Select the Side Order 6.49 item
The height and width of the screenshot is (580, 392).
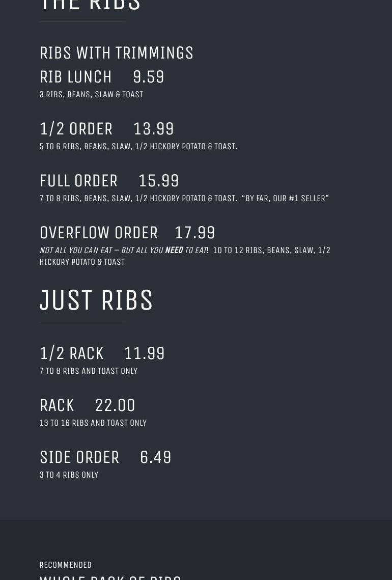105,457
